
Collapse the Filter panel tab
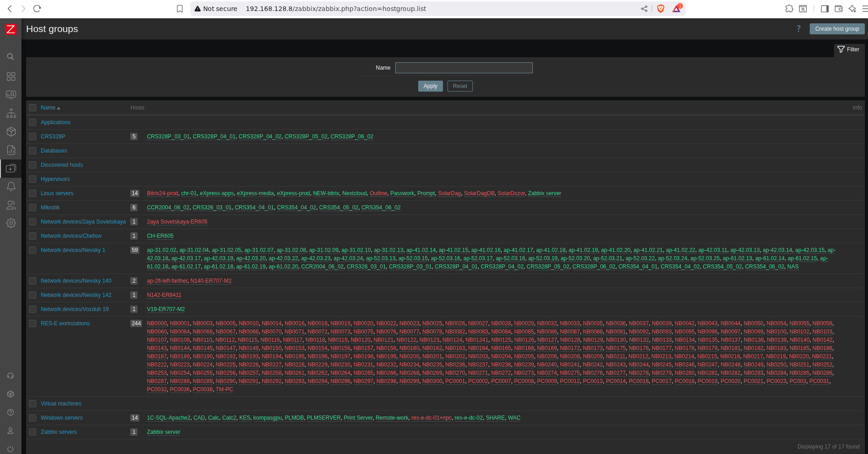pos(848,49)
